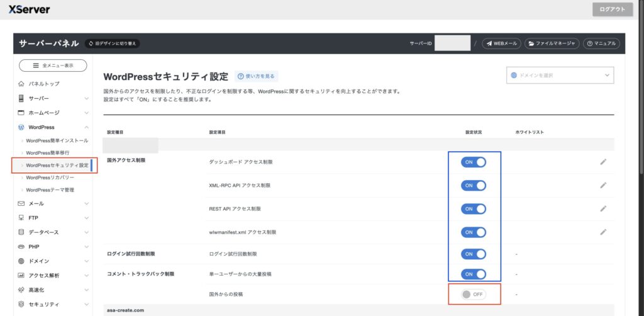
Task: Open the ドメインを選択 dropdown
Action: click(x=560, y=75)
